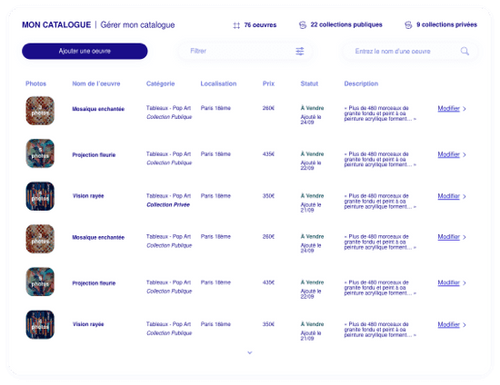Open thumbnail of second Projection fleurie
Image resolution: width=500 pixels, height=385 pixels.
click(40, 282)
